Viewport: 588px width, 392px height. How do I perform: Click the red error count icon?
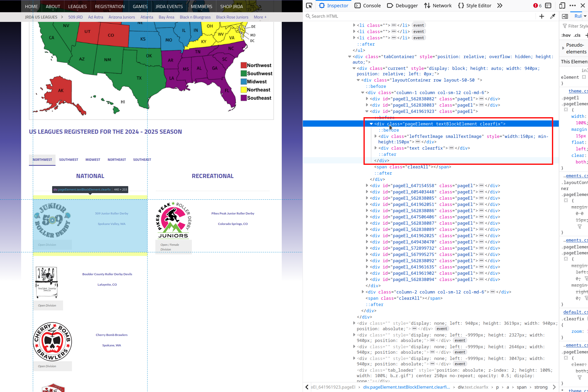click(537, 6)
